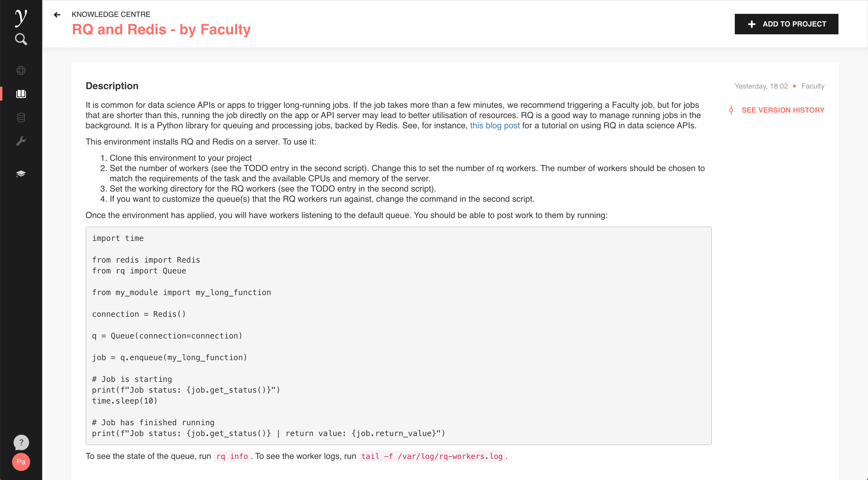Viewport: 868px width, 480px height.
Task: Open the graduation cap icon
Action: pos(21,174)
